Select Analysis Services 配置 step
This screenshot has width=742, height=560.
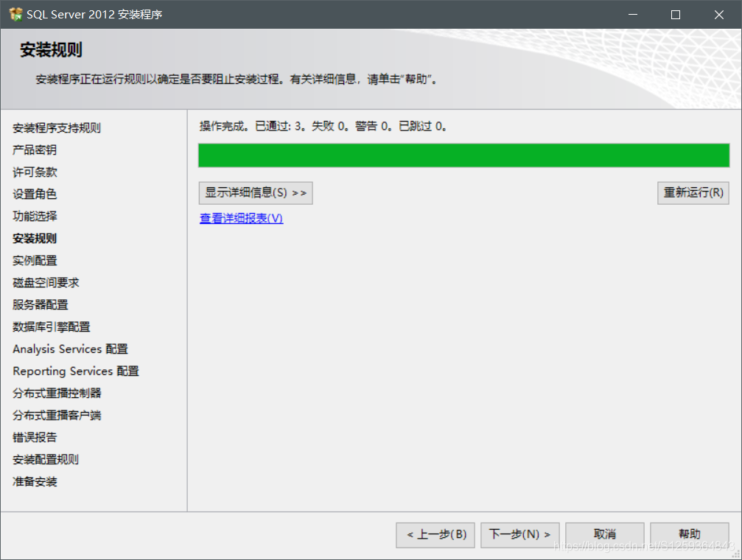click(x=71, y=349)
